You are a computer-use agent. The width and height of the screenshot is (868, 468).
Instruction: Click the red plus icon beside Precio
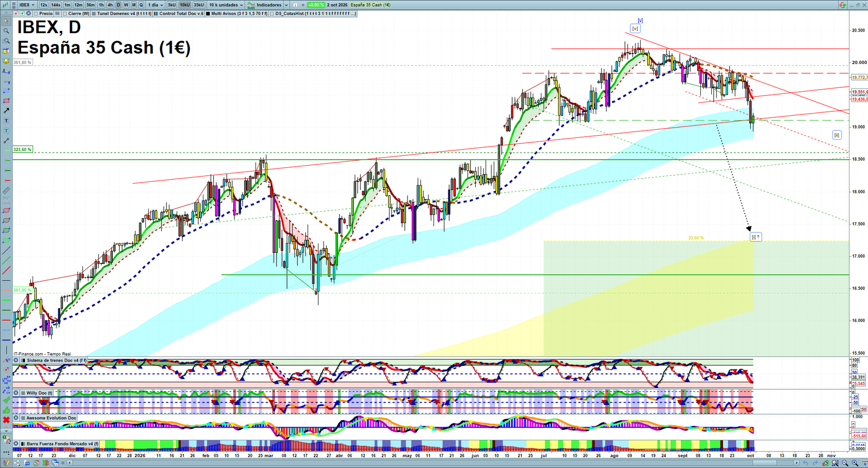pyautogui.click(x=16, y=14)
